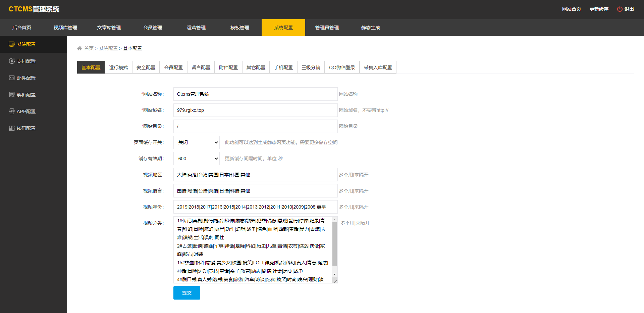Switch to the 安全配置 tab
Screen dimensions: 644x313
146,68
